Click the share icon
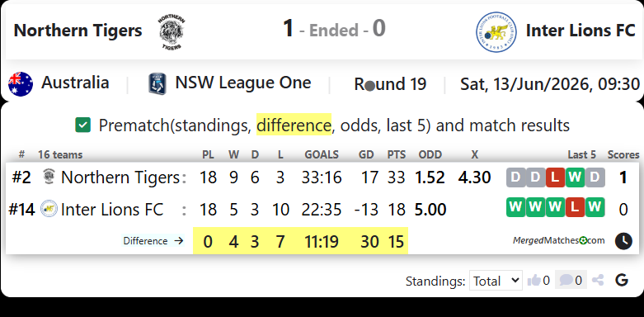The image size is (644, 317). [x=598, y=281]
